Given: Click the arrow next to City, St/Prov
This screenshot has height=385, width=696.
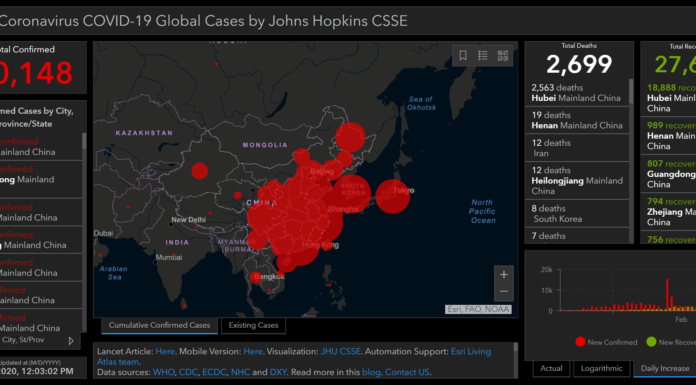Looking at the screenshot, I should coord(71,341).
